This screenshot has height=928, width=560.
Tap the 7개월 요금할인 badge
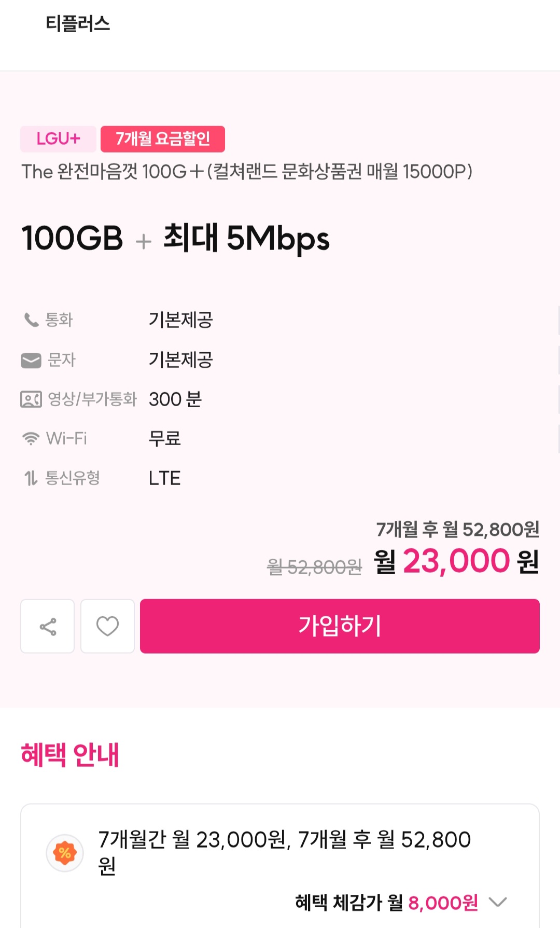(x=163, y=139)
